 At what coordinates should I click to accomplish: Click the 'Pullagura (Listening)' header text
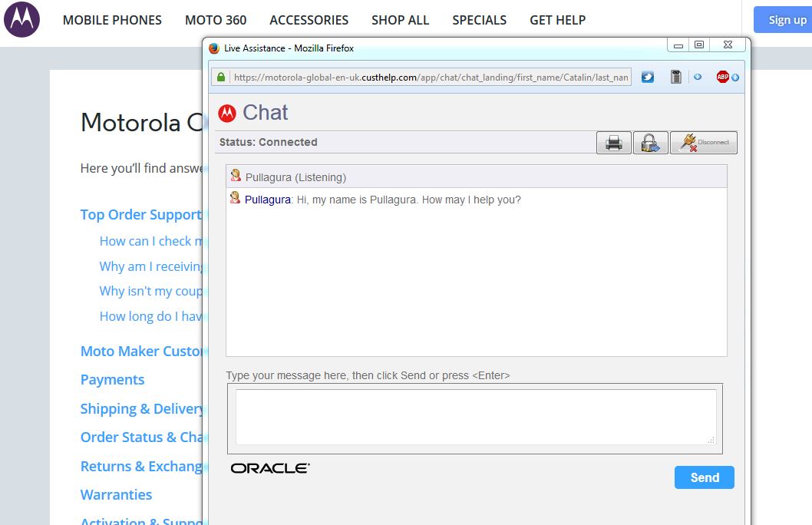point(295,177)
